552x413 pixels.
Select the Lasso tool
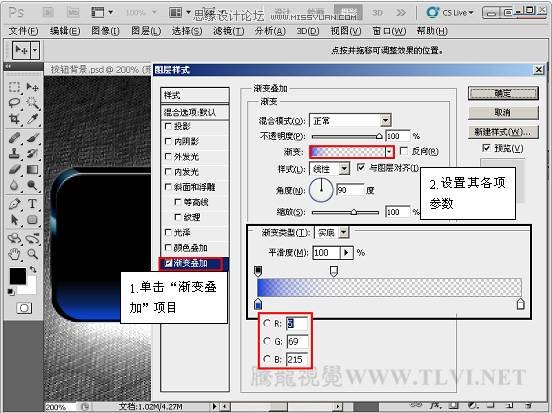(x=14, y=103)
